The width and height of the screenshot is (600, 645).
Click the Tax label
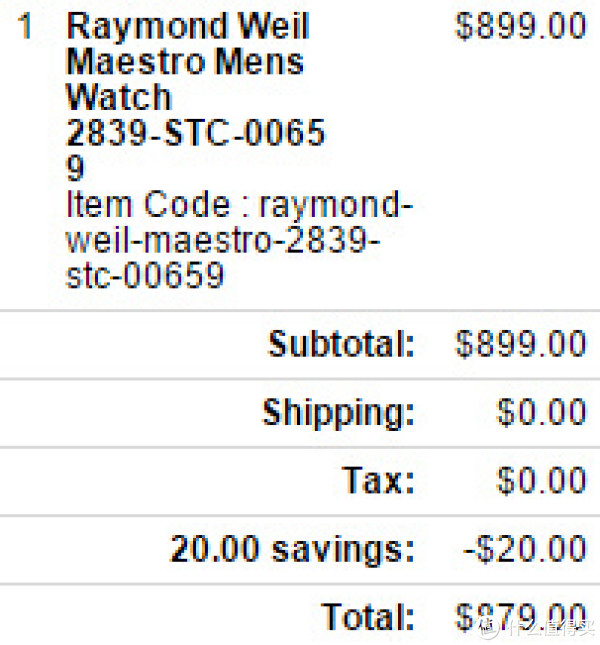click(378, 480)
